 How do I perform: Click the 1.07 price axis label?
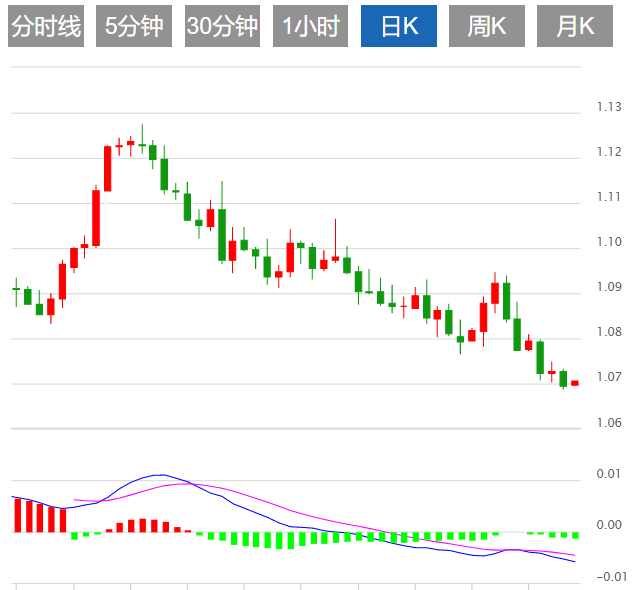click(x=609, y=376)
